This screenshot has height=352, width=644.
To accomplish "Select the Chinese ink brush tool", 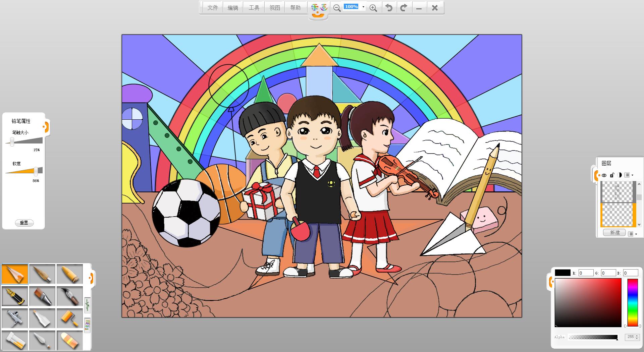I will (x=70, y=296).
